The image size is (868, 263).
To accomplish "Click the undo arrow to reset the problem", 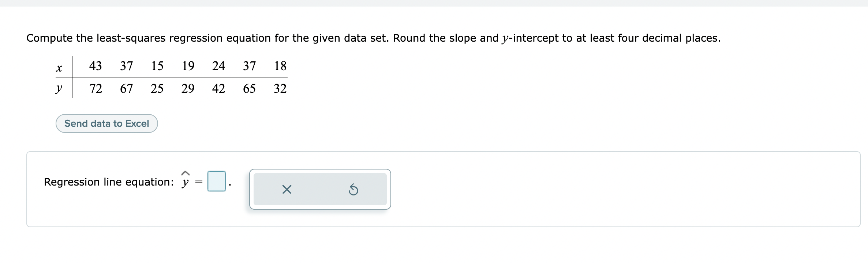I will 353,190.
